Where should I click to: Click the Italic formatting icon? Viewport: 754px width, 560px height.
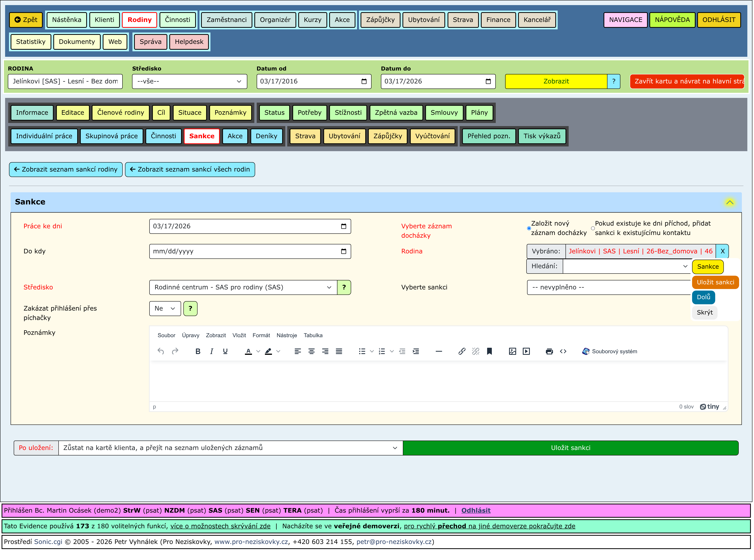[212, 351]
